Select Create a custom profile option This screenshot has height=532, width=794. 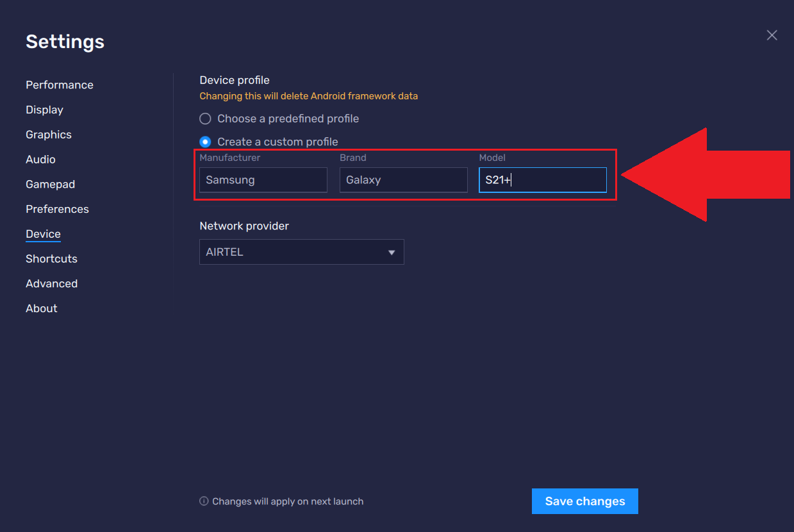pos(205,142)
